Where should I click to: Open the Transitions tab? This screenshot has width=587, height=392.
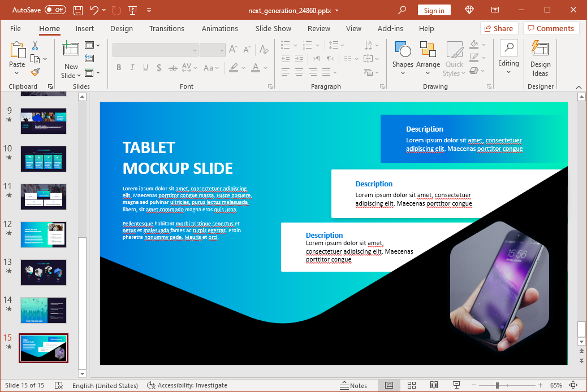(x=166, y=28)
